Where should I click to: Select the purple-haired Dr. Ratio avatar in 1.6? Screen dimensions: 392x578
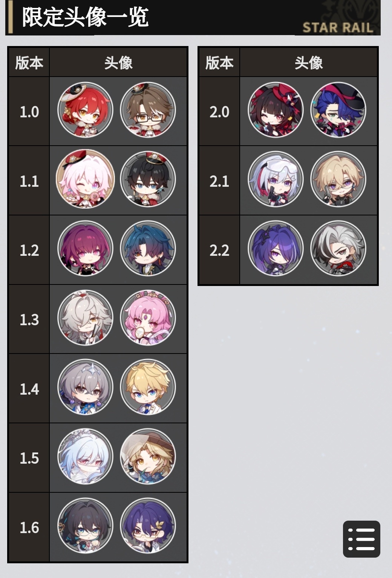pyautogui.click(x=148, y=526)
